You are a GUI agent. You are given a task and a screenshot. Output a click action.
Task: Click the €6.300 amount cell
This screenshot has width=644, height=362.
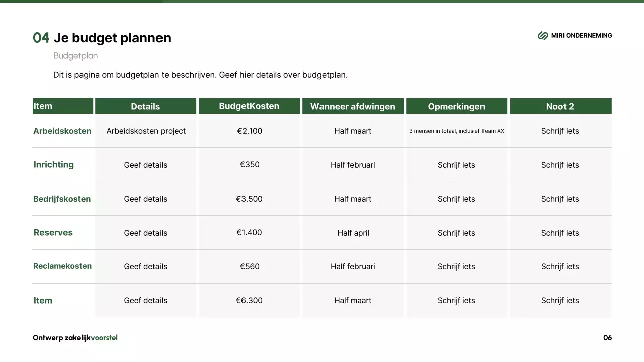pyautogui.click(x=250, y=300)
